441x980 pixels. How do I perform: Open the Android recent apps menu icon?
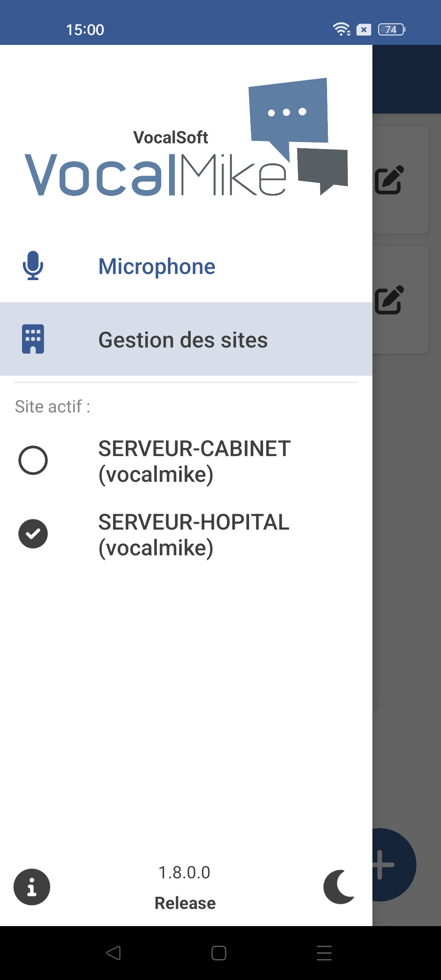(324, 953)
